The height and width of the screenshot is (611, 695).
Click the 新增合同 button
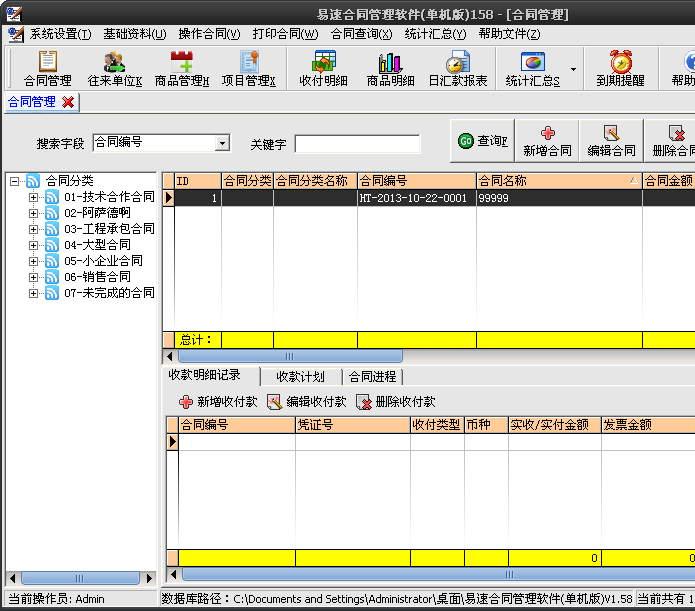547,141
